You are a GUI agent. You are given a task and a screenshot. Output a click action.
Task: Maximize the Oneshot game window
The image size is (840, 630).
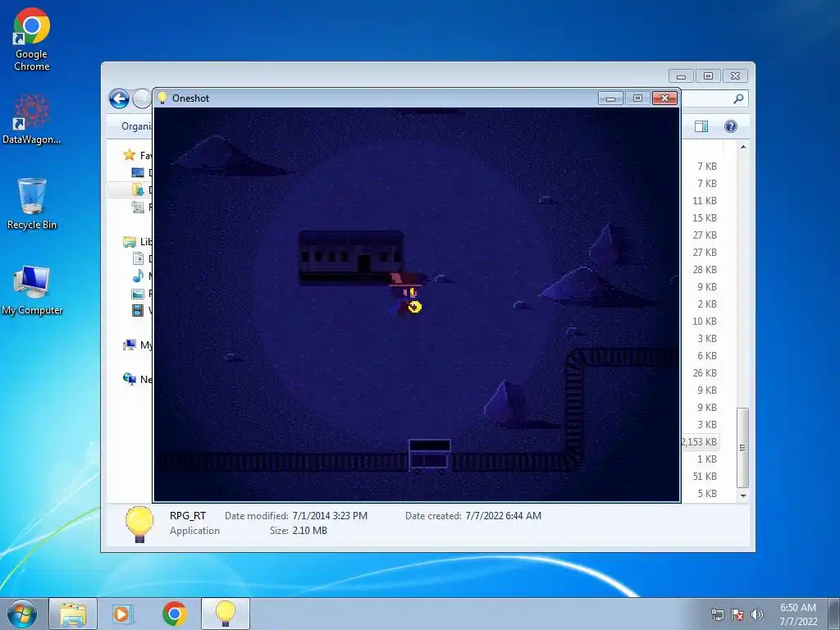click(x=637, y=98)
